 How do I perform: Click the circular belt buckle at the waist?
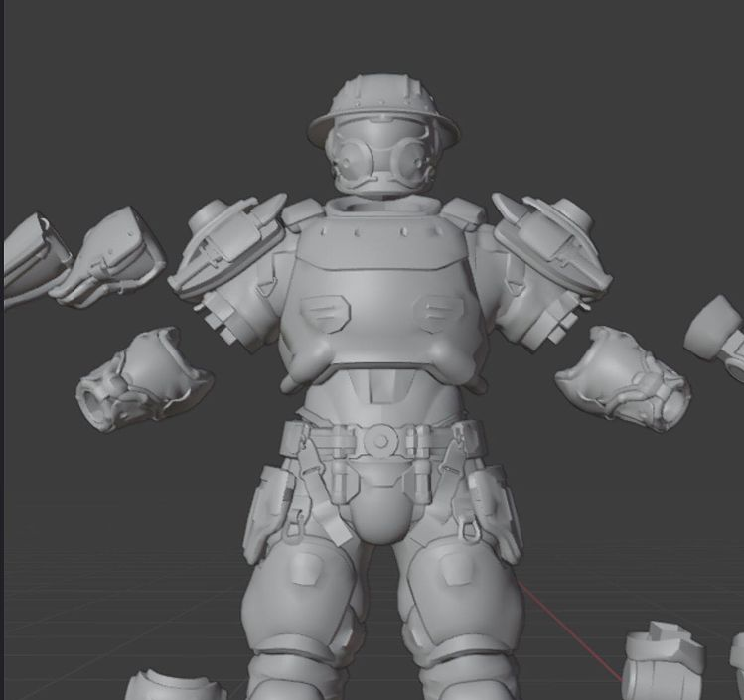click(x=379, y=439)
